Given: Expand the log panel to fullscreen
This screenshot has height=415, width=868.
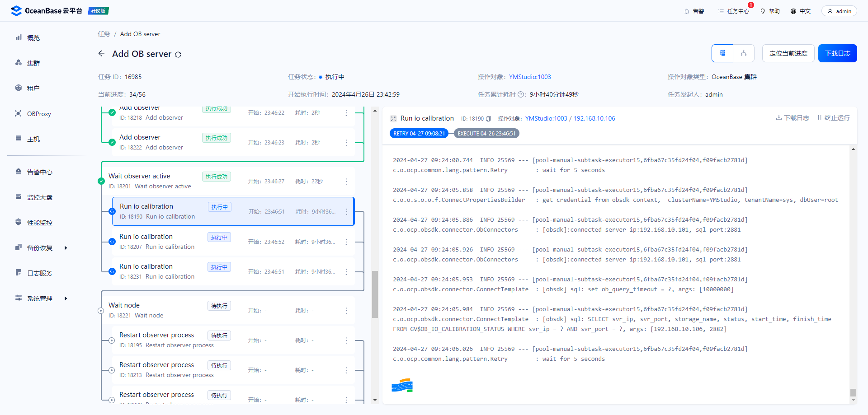Looking at the screenshot, I should pyautogui.click(x=393, y=119).
